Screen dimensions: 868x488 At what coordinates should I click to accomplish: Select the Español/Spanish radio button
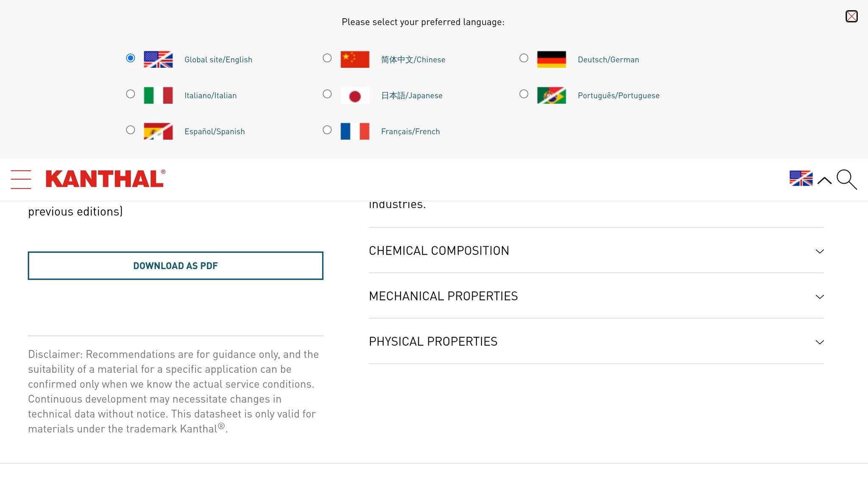[131, 130]
